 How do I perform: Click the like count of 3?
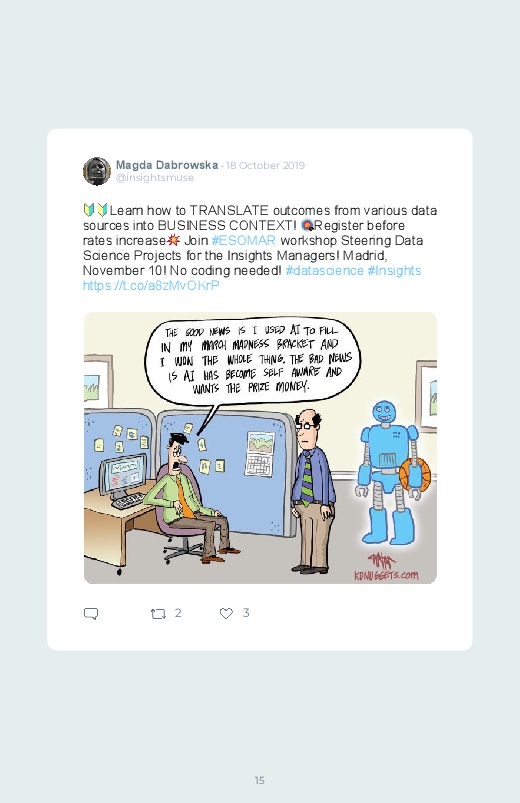click(246, 613)
